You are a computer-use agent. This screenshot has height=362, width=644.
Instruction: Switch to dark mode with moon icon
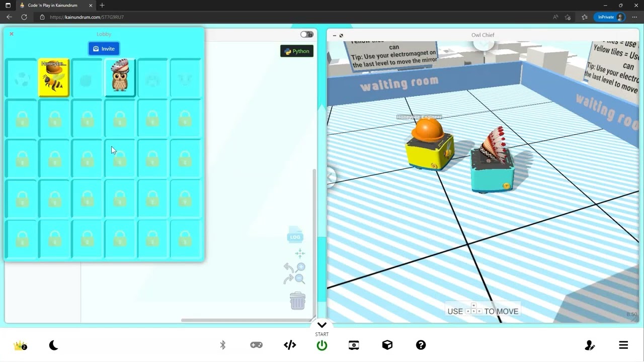coord(53,345)
